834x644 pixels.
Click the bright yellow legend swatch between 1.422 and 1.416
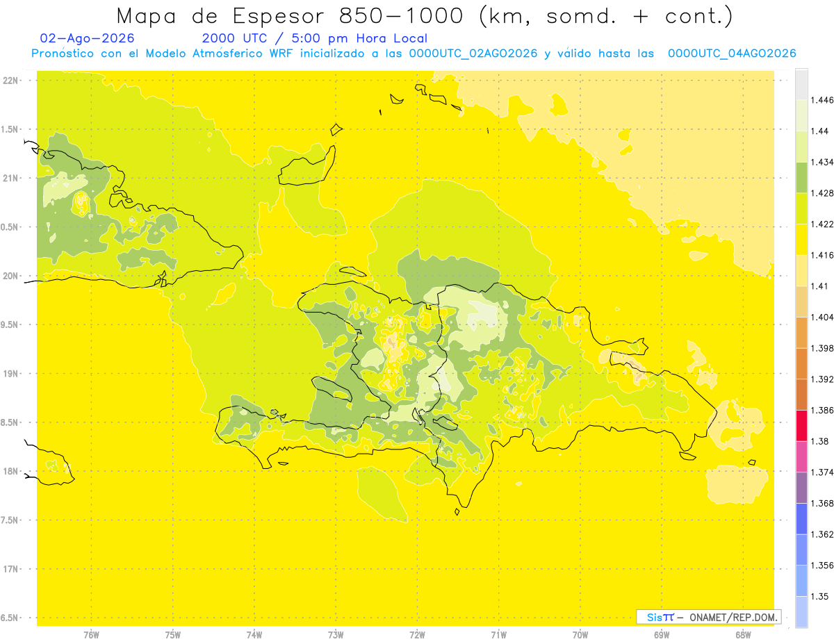[x=801, y=239]
